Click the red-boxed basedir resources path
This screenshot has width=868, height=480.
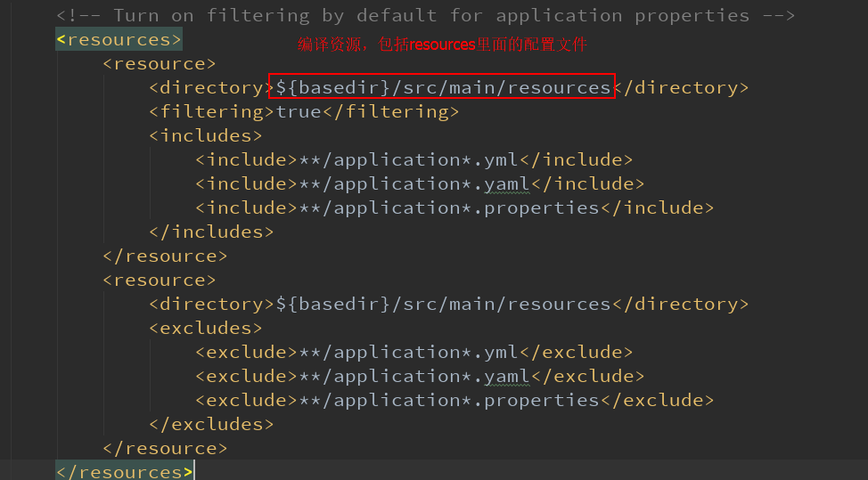pos(442,86)
